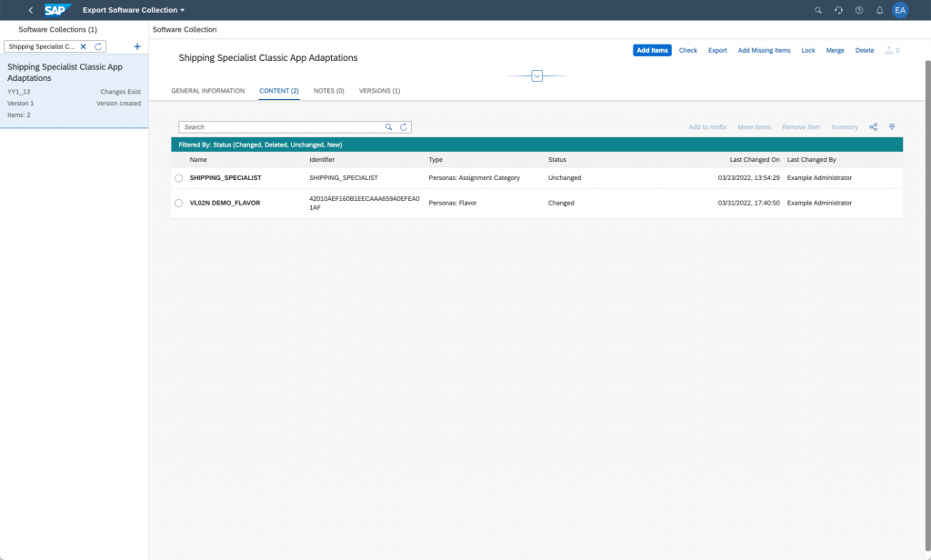Click the Export button
The image size is (931, 560).
[717, 51]
